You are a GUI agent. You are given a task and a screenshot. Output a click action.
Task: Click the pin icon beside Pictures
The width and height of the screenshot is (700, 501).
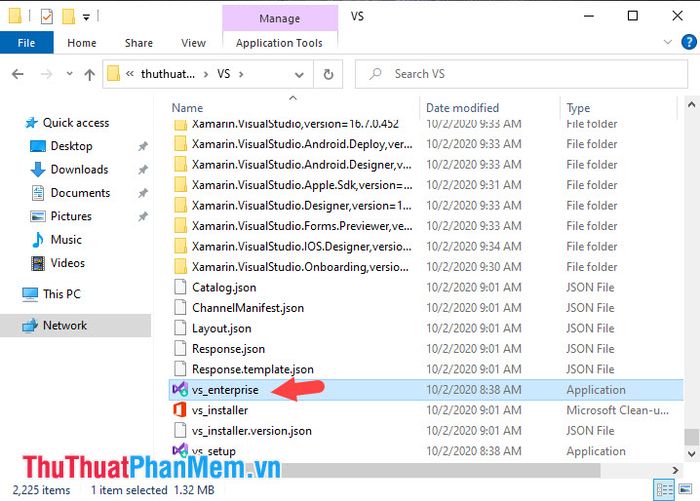[143, 217]
